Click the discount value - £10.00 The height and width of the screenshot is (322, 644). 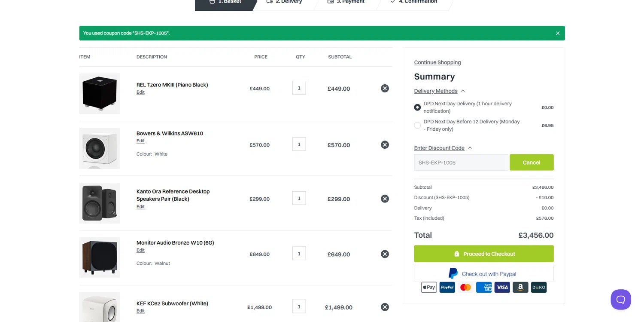(545, 198)
